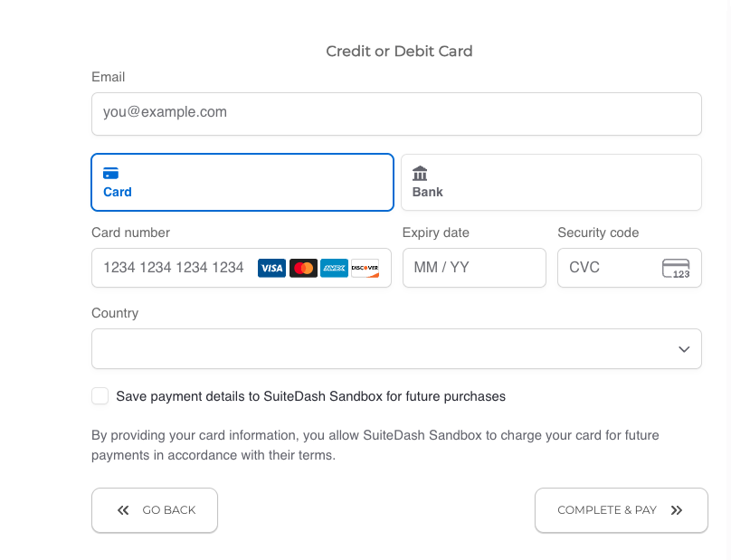This screenshot has width=731, height=560.
Task: Click the double left arrow icon
Action: tap(123, 510)
